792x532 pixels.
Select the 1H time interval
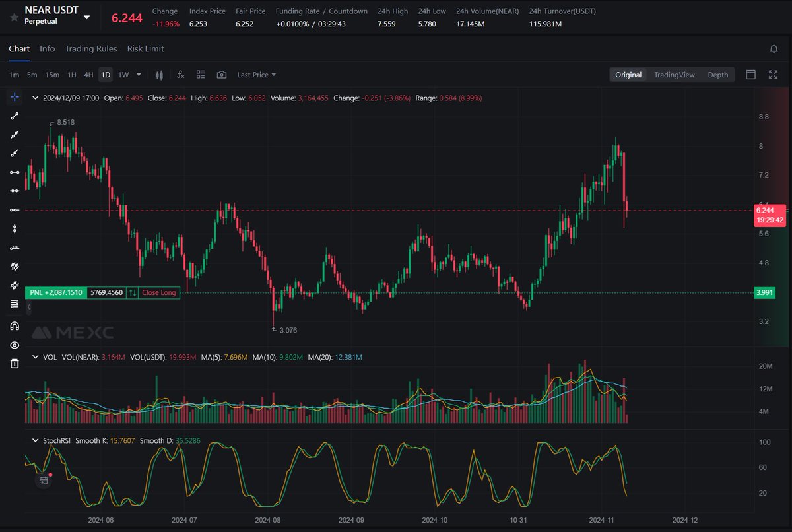tap(72, 75)
